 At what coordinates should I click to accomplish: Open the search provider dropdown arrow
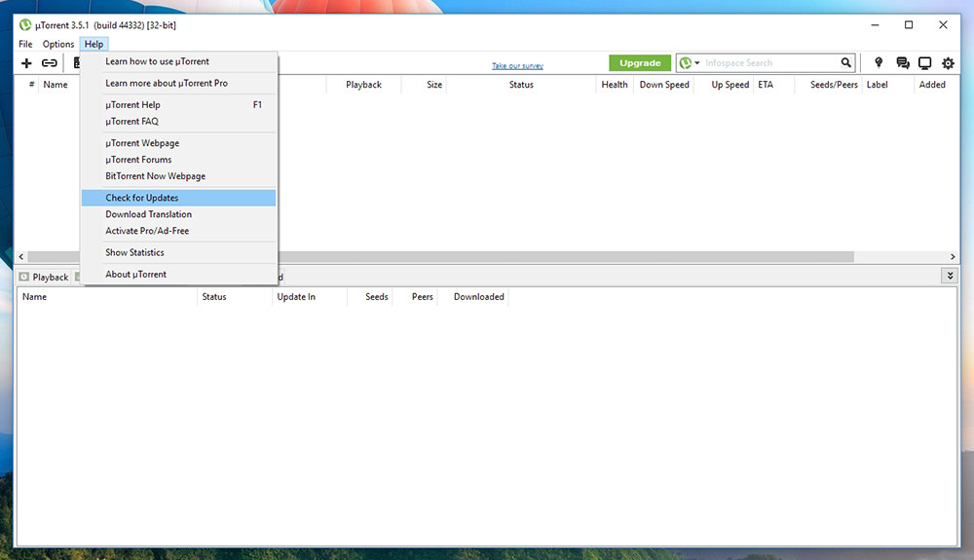[x=697, y=62]
